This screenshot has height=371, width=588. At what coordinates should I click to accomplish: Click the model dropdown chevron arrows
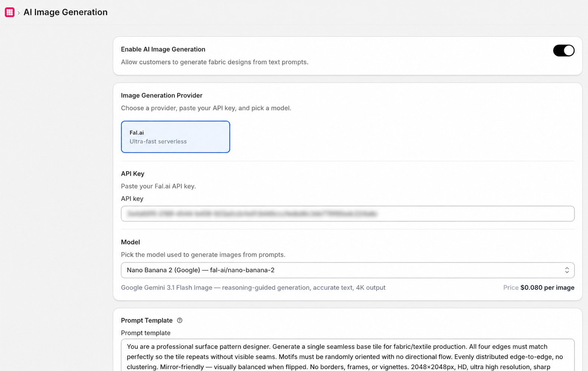[x=566, y=270]
